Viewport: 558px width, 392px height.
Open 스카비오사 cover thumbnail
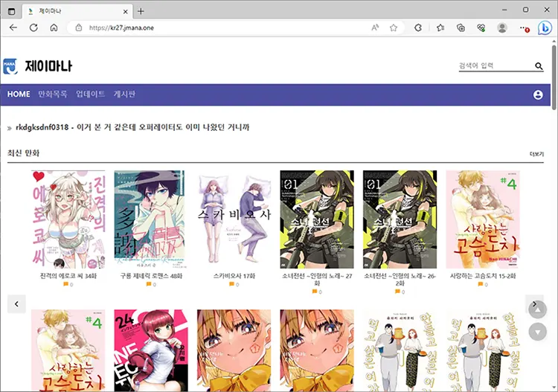coord(234,219)
